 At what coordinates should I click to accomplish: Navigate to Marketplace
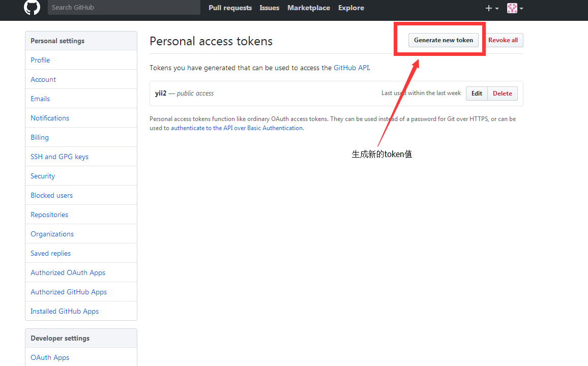coord(308,8)
